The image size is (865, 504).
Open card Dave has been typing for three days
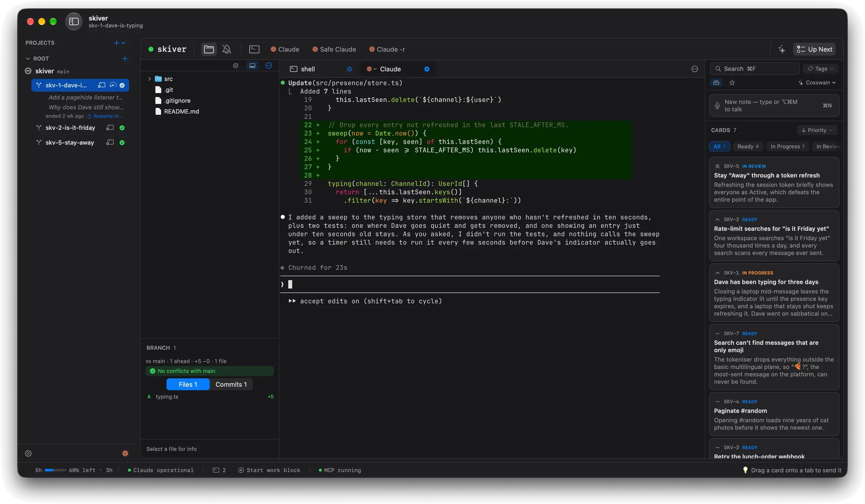(774, 292)
